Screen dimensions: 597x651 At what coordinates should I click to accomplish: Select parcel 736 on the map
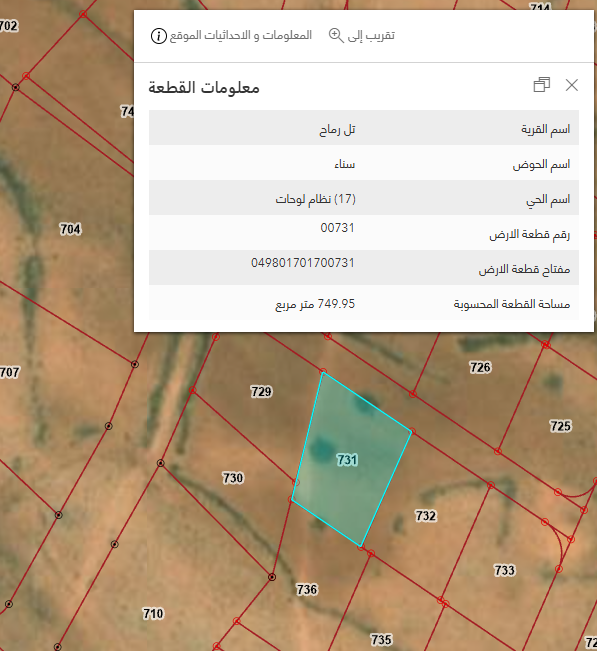click(307, 589)
